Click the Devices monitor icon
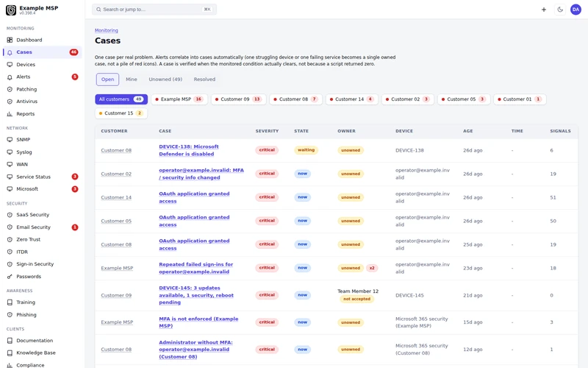The image size is (588, 368). click(x=10, y=65)
